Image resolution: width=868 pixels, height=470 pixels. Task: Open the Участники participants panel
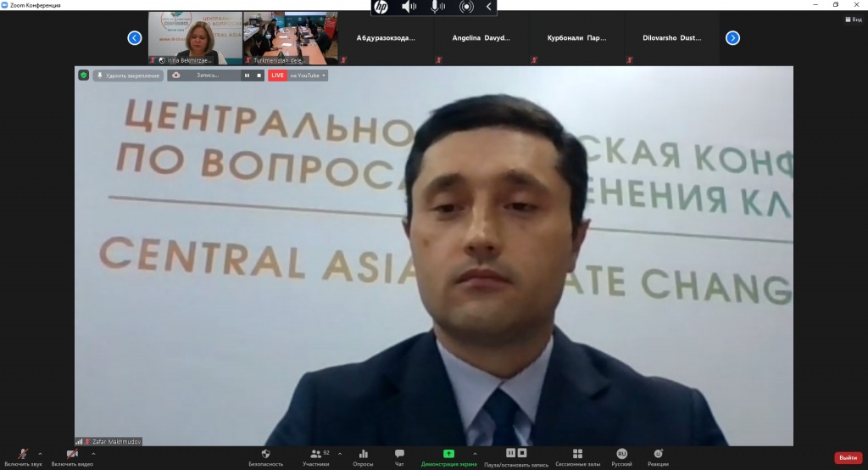pyautogui.click(x=316, y=455)
